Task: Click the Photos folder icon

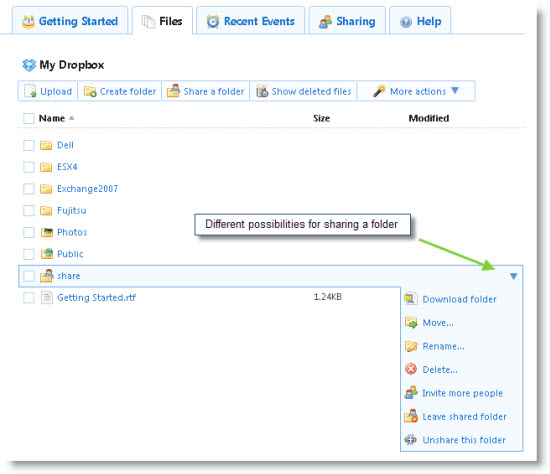Action: pos(47,232)
